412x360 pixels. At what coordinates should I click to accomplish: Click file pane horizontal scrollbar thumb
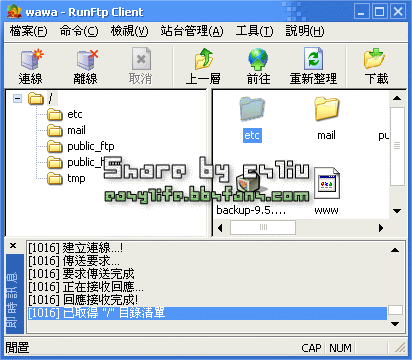pyautogui.click(x=263, y=228)
